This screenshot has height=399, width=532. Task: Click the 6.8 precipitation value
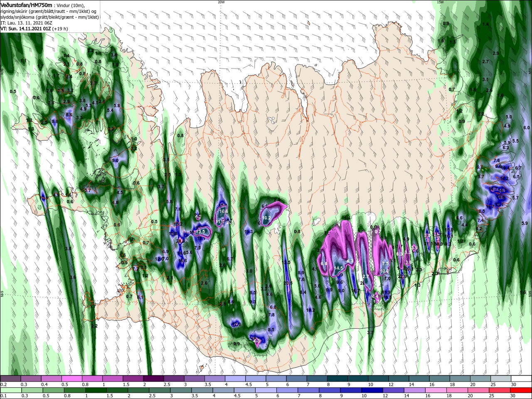[x=273, y=307]
